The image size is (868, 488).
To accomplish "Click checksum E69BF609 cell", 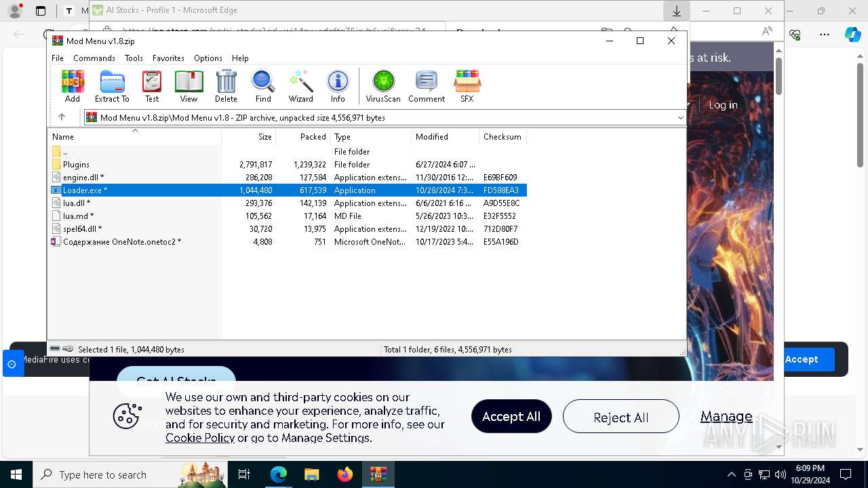I will (x=500, y=178).
